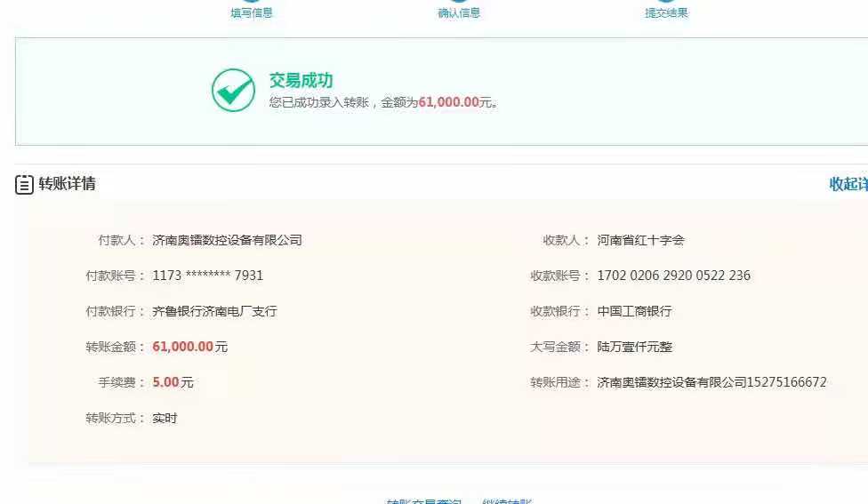This screenshot has width=868, height=504.
Task: Click payee account number 1702 0206 2920 0522 236
Action: tap(673, 276)
